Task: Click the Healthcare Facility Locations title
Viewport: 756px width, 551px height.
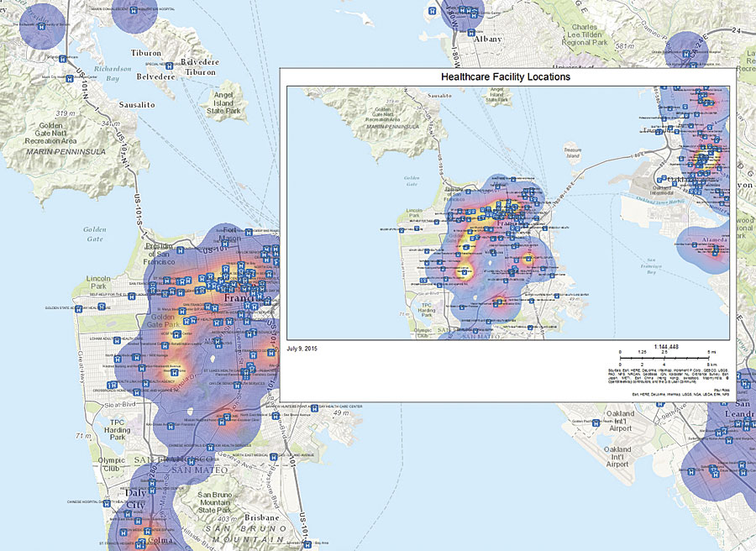Action: pyautogui.click(x=506, y=76)
